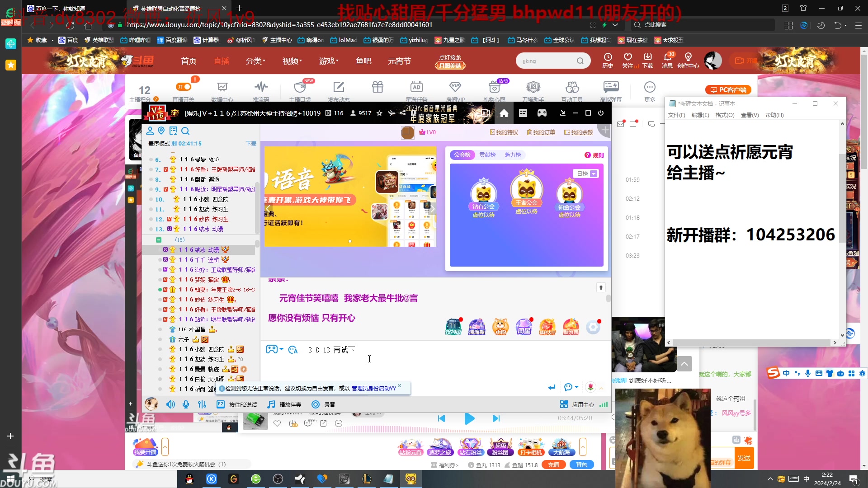868x488 pixels.
Task: Expand the 分类 category dropdown
Action: 255,61
